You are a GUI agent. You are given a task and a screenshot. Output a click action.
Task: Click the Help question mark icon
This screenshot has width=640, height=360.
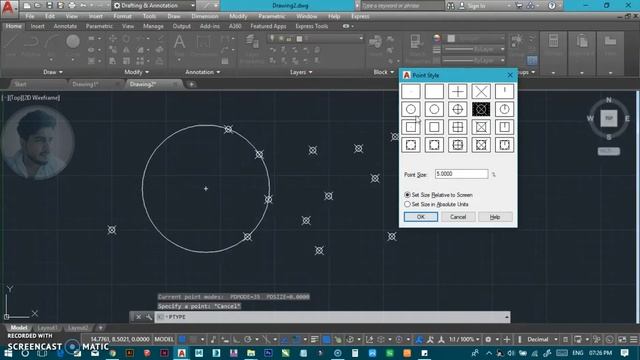[551, 5]
